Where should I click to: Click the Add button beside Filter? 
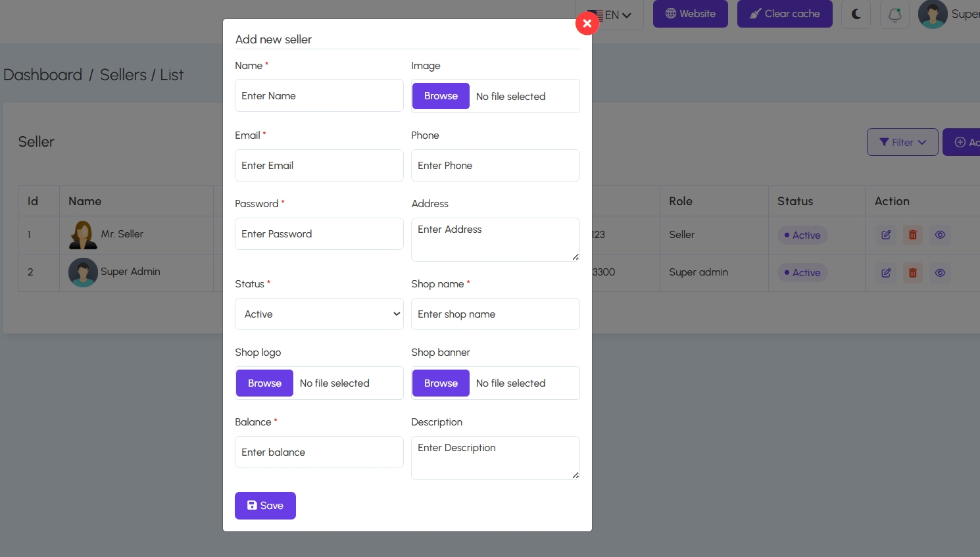coord(962,142)
